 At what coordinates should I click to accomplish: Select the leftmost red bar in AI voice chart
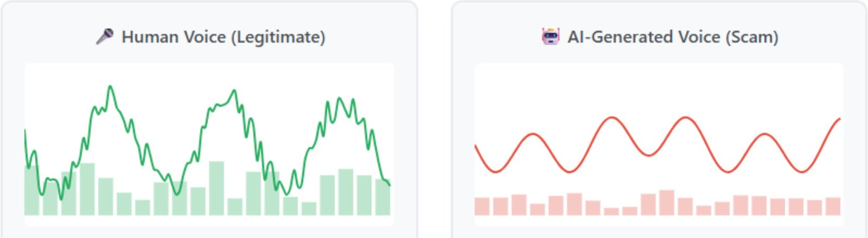click(482, 206)
